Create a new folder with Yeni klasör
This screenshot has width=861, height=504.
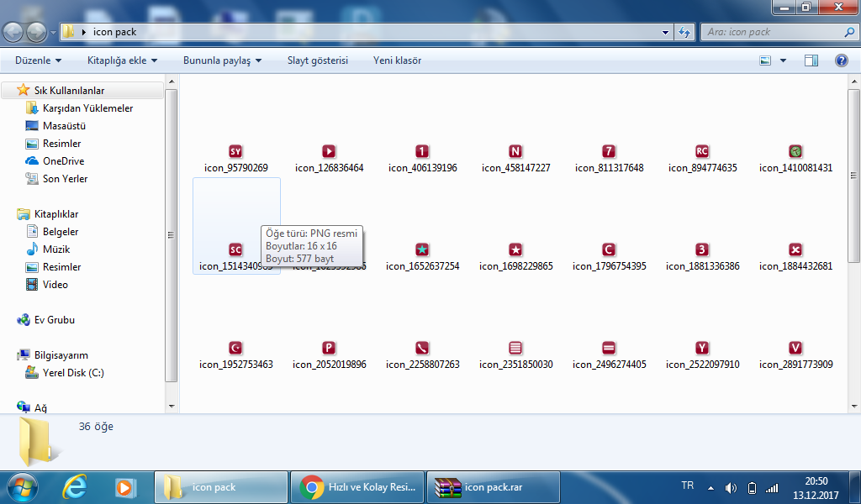(397, 60)
